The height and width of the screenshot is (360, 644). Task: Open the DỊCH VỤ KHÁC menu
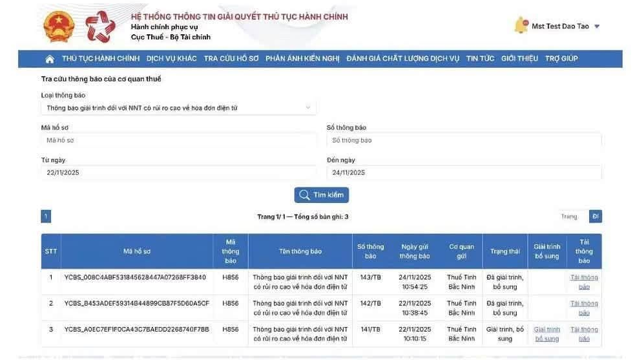pos(171,59)
